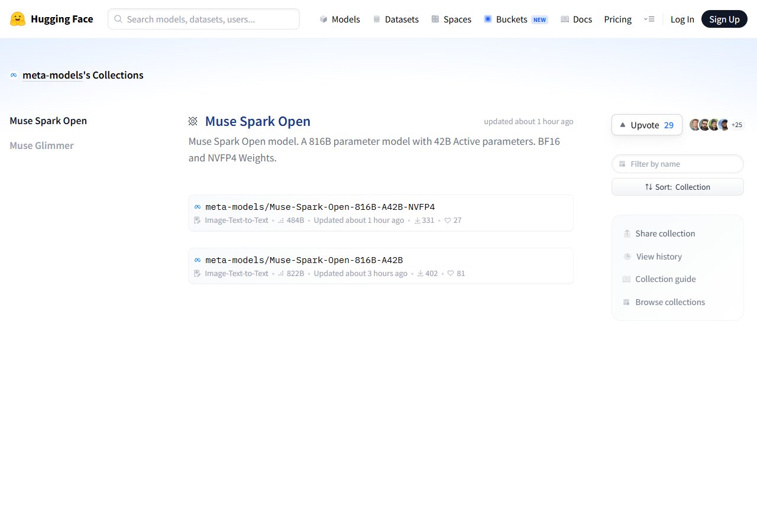The height and width of the screenshot is (532, 757).
Task: Go to the Datasets section
Action: tap(396, 20)
